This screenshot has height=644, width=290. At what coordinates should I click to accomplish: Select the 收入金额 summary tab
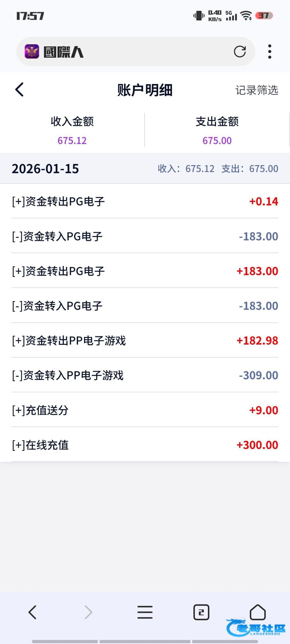click(x=72, y=130)
